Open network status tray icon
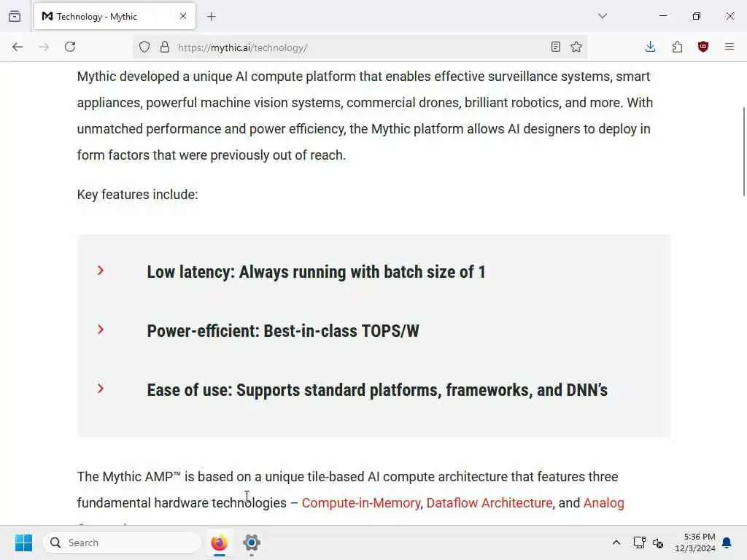This screenshot has width=747, height=560. point(639,542)
